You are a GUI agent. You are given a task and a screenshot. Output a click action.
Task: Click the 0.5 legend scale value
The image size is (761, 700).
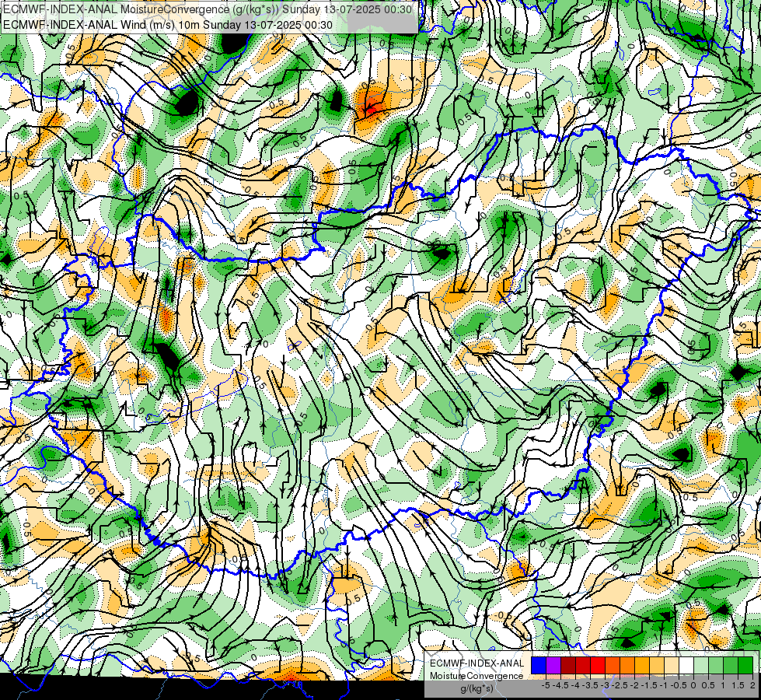(x=709, y=685)
